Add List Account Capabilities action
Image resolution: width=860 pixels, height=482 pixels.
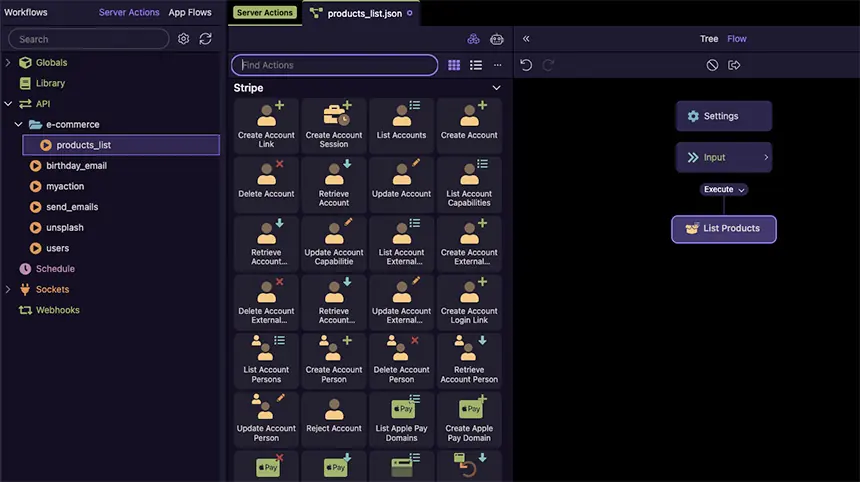(469, 184)
